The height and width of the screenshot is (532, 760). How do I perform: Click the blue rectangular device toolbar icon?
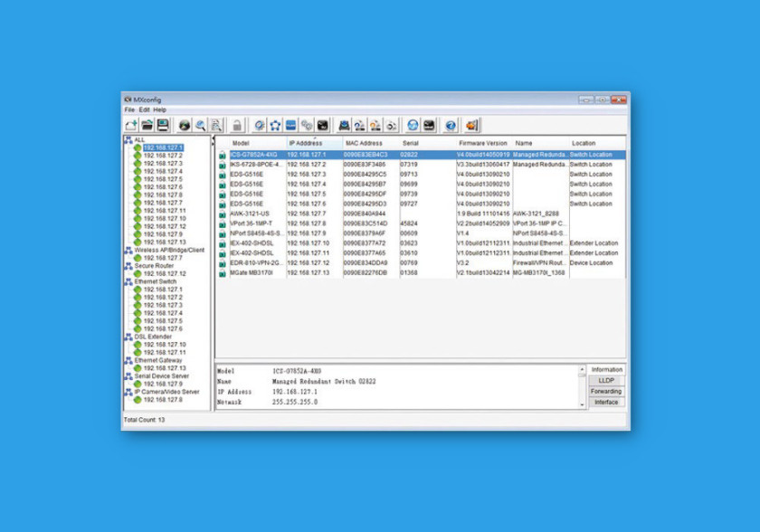[x=290, y=126]
